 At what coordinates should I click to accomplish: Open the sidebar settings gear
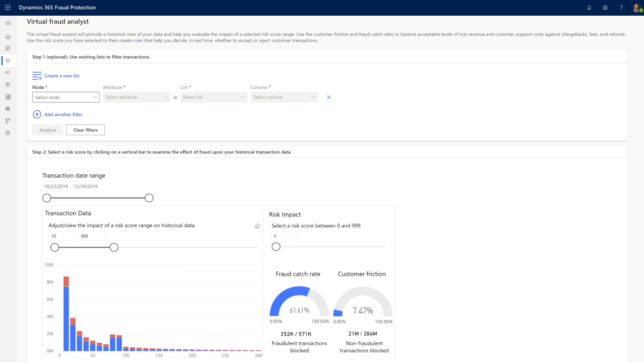point(8,133)
